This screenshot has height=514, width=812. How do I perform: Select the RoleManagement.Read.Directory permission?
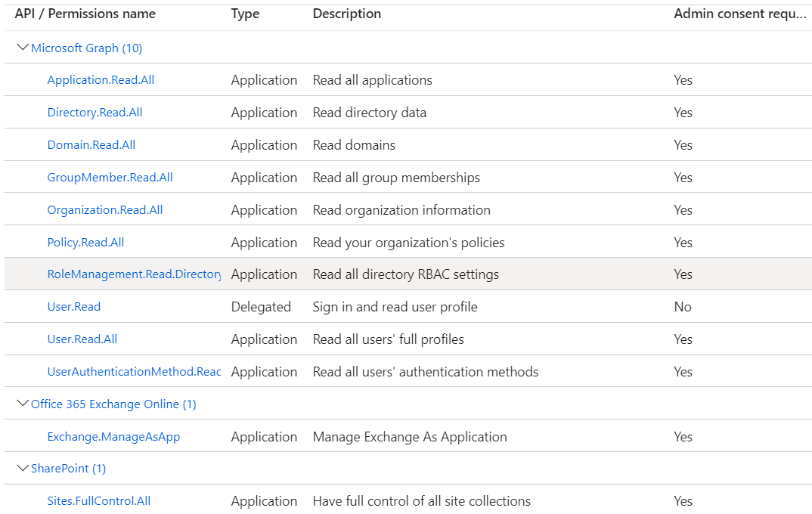pyautogui.click(x=134, y=274)
